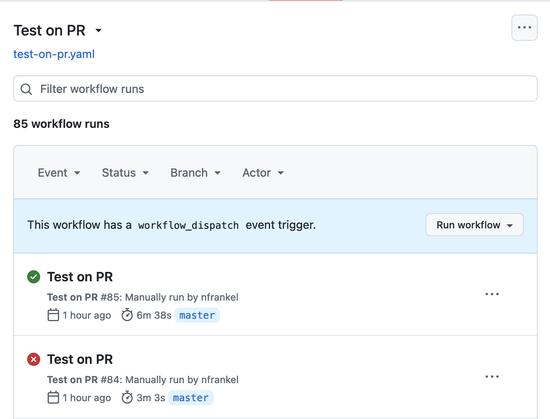Click the Run workflow button
Screen dimensions: 550x419
point(475,225)
